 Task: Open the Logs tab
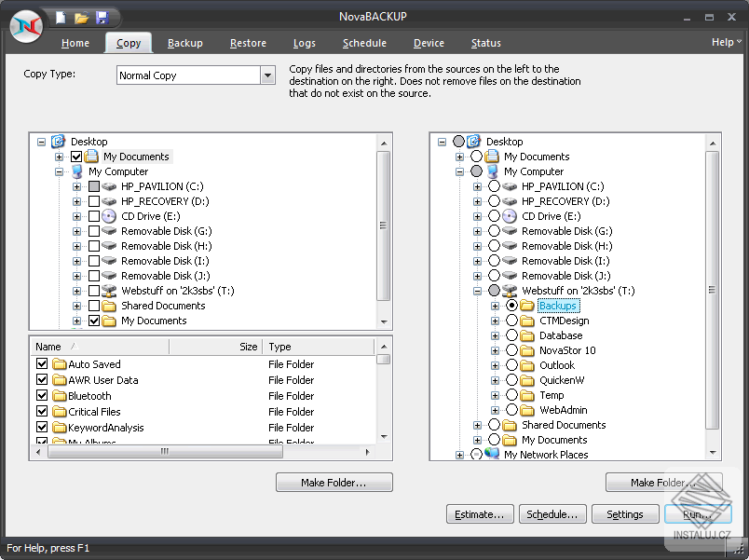(x=305, y=43)
